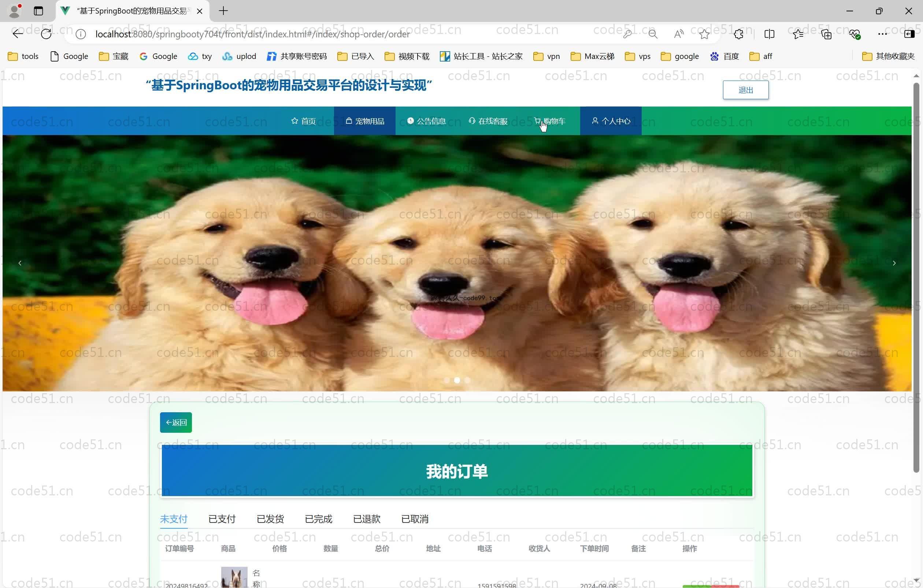The image size is (923, 588).
Task: Activate the read aloud icon
Action: [678, 34]
